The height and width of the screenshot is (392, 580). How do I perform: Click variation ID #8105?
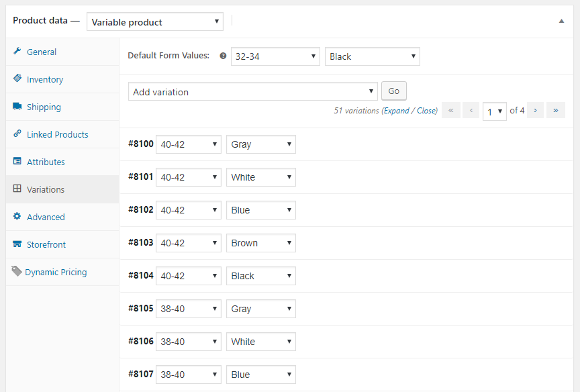coord(140,308)
